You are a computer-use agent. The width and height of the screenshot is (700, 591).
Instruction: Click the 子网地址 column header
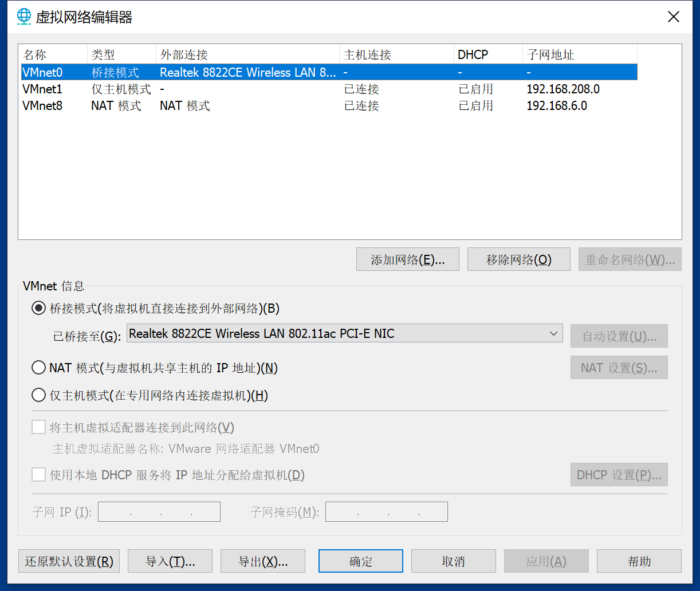click(x=580, y=54)
